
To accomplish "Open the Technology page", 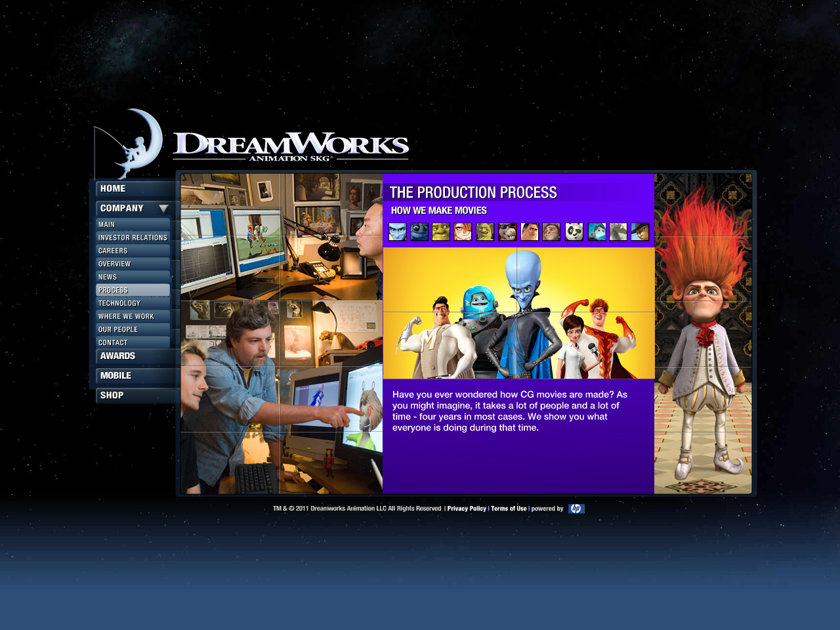I will 133,303.
